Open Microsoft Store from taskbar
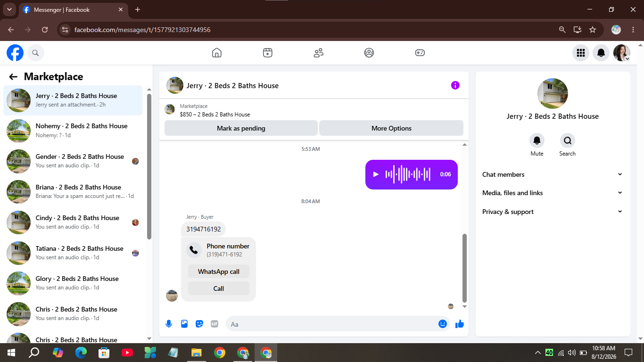 point(104,353)
